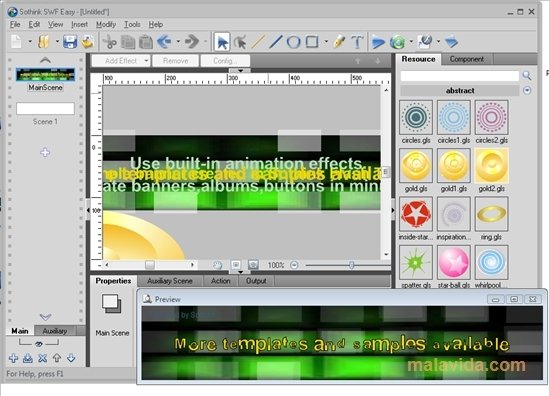Play the movie with the blue play icon
This screenshot has height=396, width=549.
(x=378, y=42)
